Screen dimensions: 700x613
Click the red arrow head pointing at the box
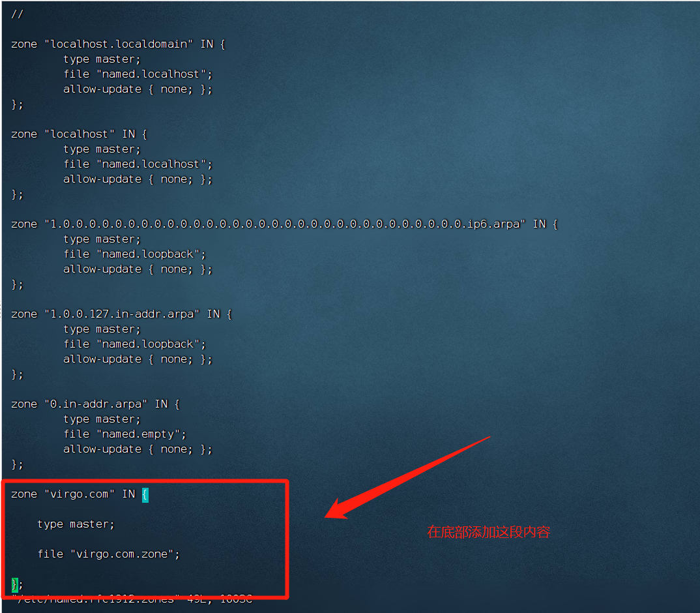click(338, 509)
